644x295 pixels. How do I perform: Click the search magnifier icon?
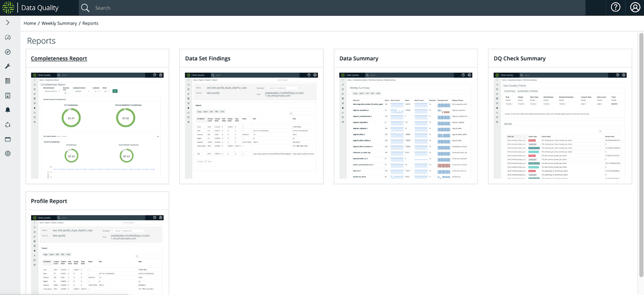click(85, 8)
